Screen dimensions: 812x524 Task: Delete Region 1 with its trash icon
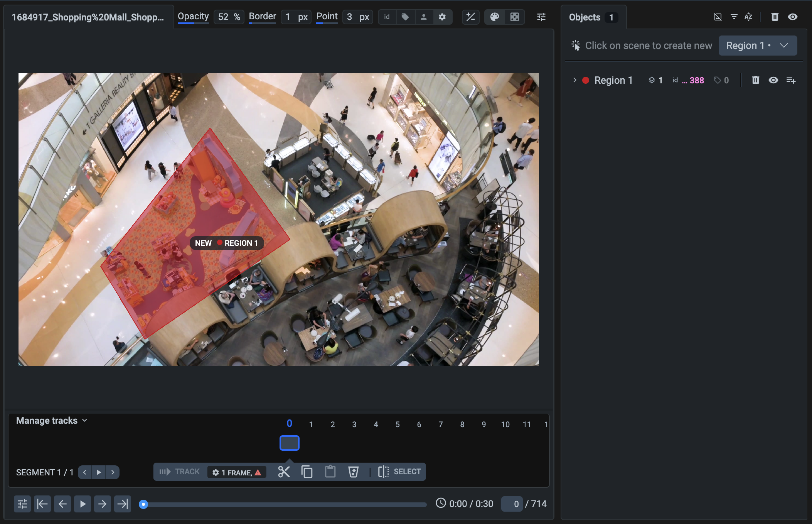coord(755,80)
